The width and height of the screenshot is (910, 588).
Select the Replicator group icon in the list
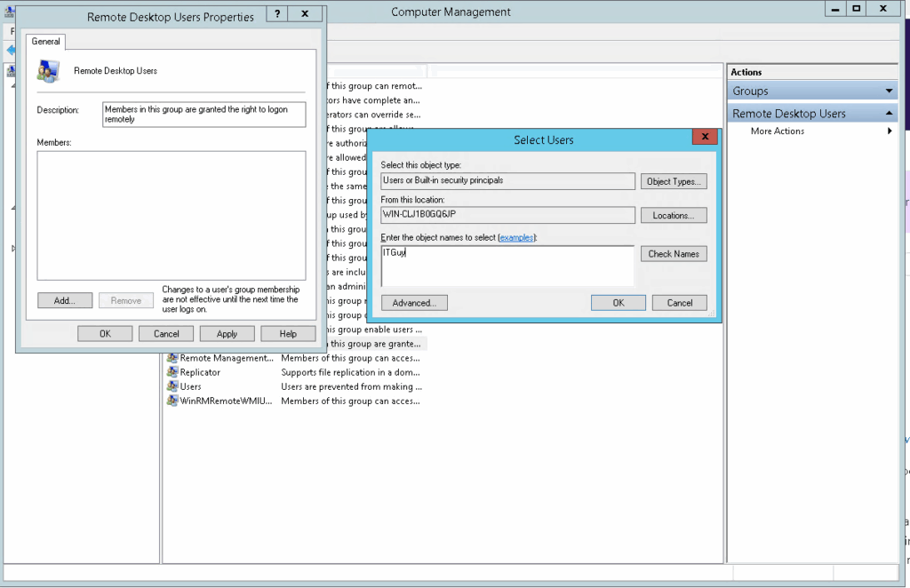pos(172,372)
